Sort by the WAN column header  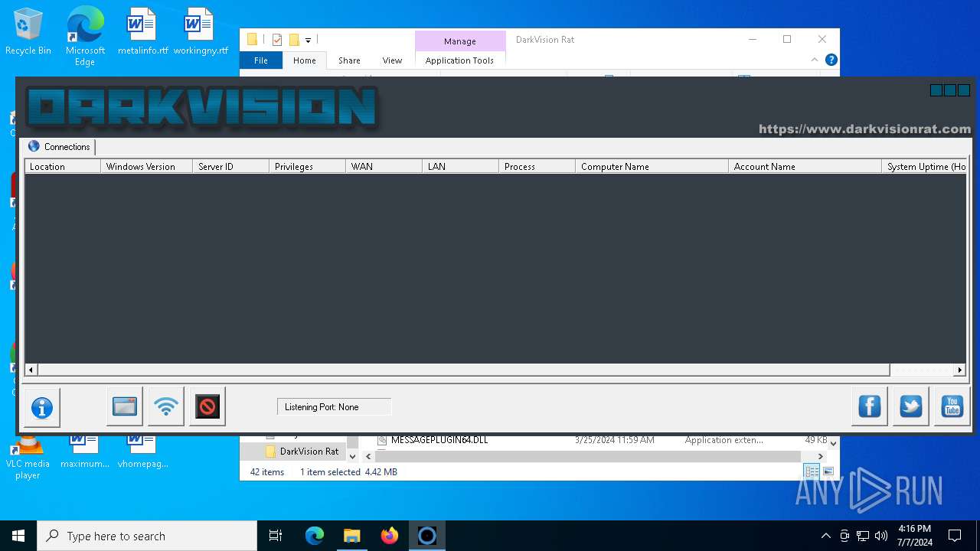tap(384, 166)
